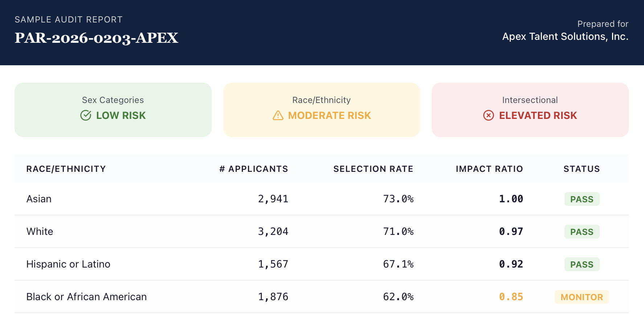
Task: Click the Moderate Risk warning triangle icon
Action: point(278,115)
